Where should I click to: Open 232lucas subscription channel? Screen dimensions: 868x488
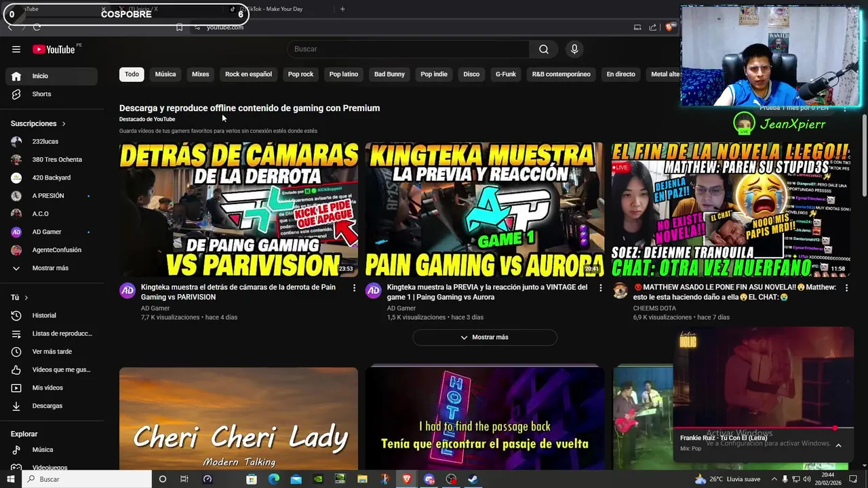pyautogui.click(x=52, y=142)
